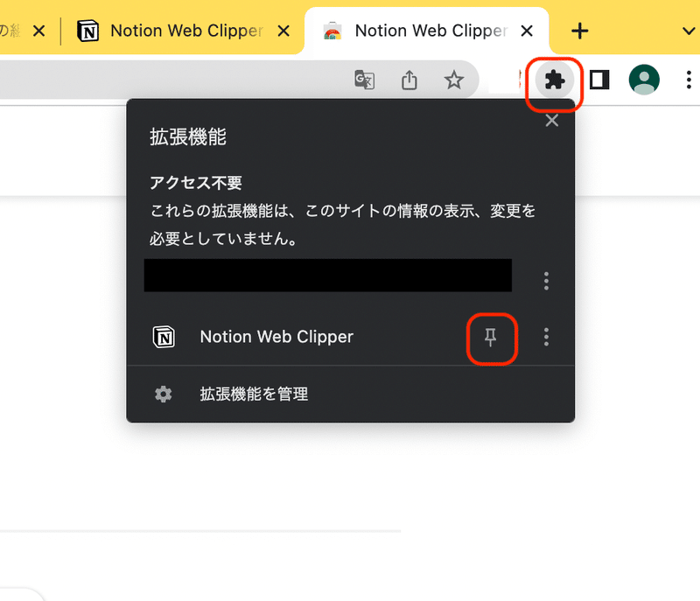Close the active Chrome Web Store tab

(x=527, y=31)
